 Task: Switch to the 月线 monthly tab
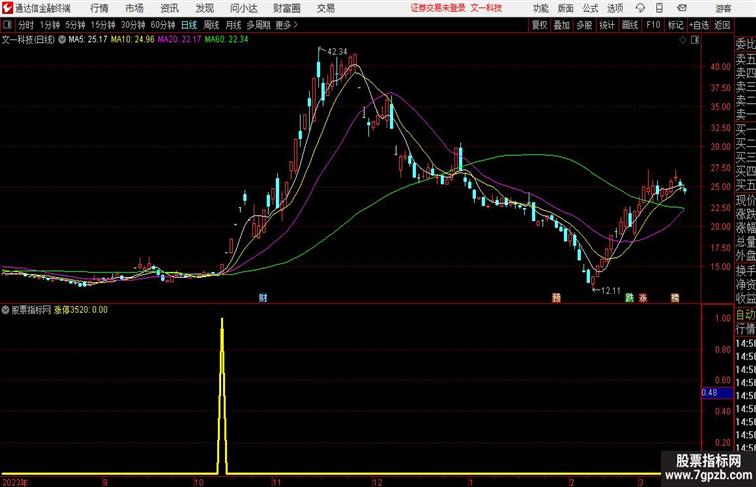tap(233, 25)
